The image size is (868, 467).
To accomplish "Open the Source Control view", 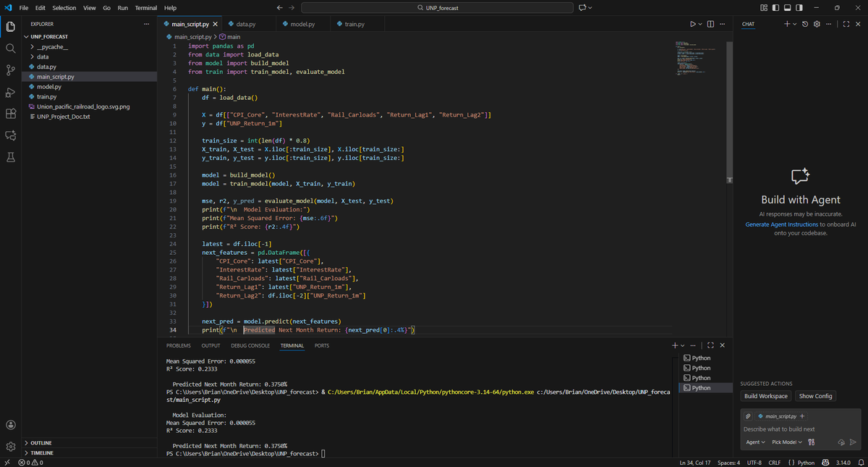I will (x=10, y=70).
